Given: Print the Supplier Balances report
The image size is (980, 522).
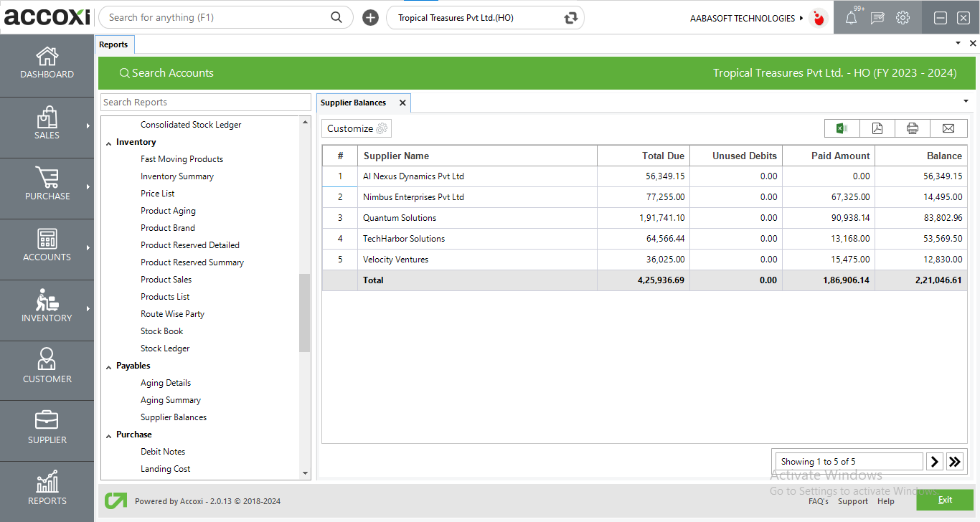Looking at the screenshot, I should (912, 128).
